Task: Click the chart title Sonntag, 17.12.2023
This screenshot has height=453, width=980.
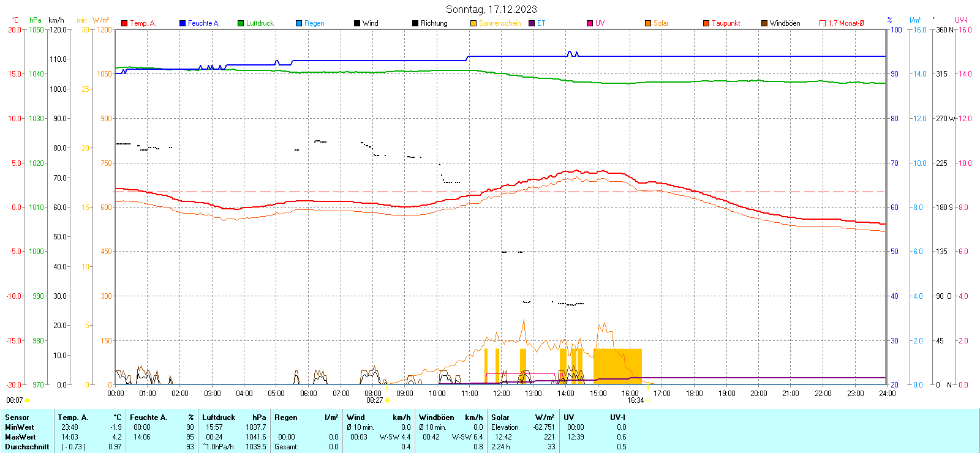Action: click(491, 9)
